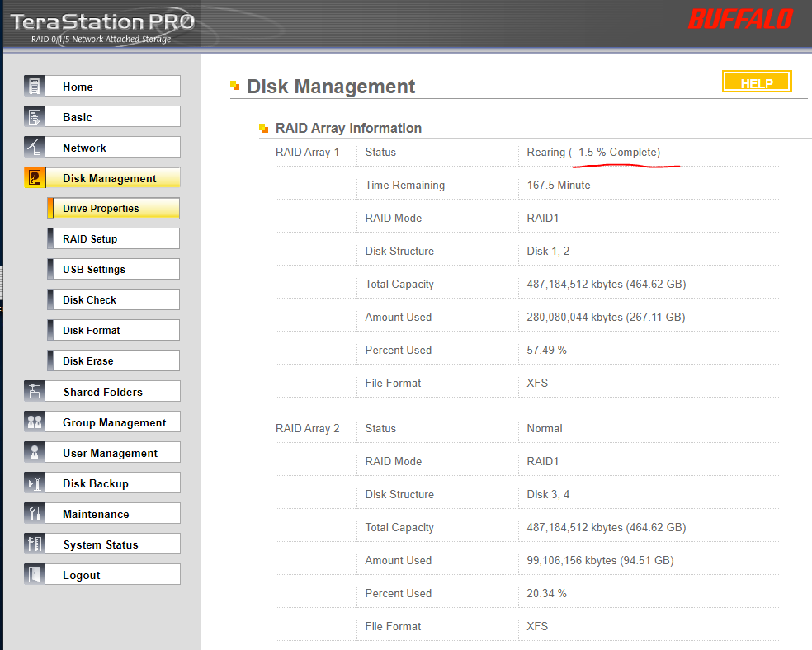Open Disk Check submenu

pyautogui.click(x=113, y=299)
